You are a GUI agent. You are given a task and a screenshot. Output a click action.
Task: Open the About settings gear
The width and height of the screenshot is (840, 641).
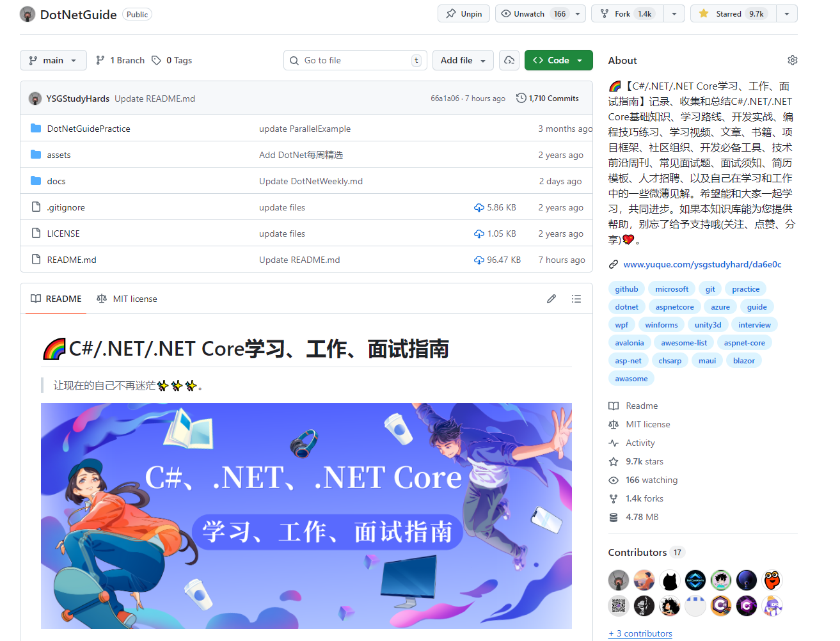click(x=793, y=60)
